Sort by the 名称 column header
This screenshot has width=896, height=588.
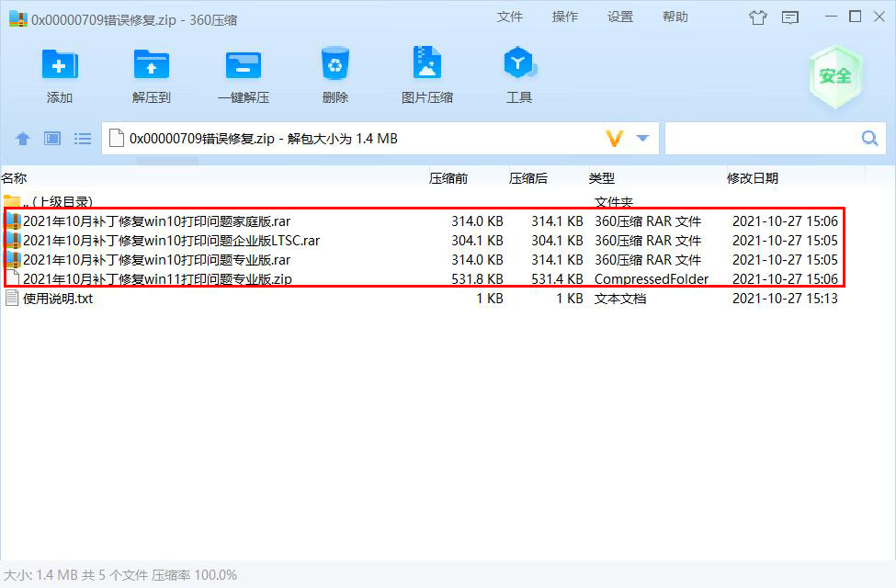click(x=14, y=178)
